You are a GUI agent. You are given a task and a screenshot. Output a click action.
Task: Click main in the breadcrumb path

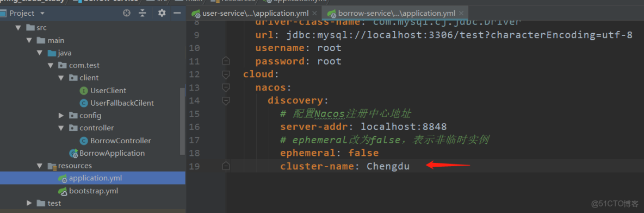[x=194, y=1]
